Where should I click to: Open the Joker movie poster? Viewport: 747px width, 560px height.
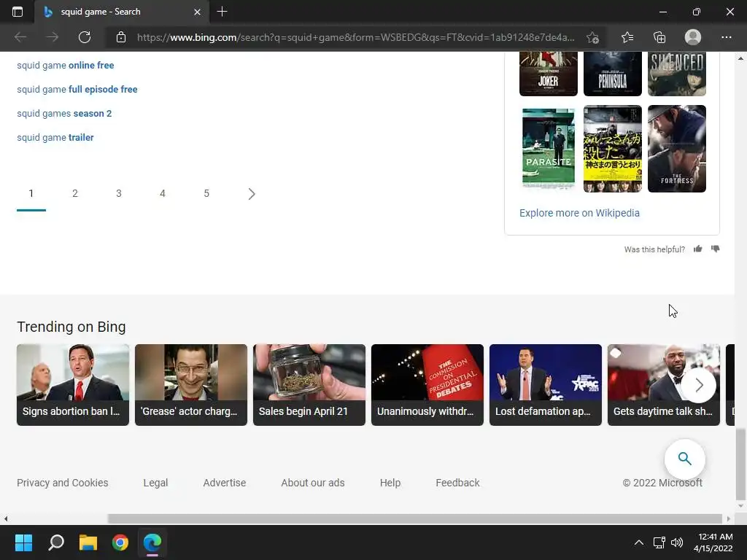pyautogui.click(x=549, y=74)
